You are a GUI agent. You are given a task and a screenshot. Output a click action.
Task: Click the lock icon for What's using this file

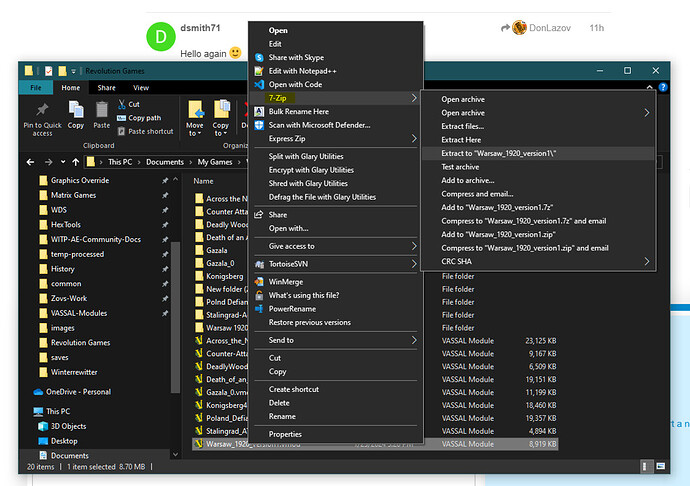click(x=259, y=295)
